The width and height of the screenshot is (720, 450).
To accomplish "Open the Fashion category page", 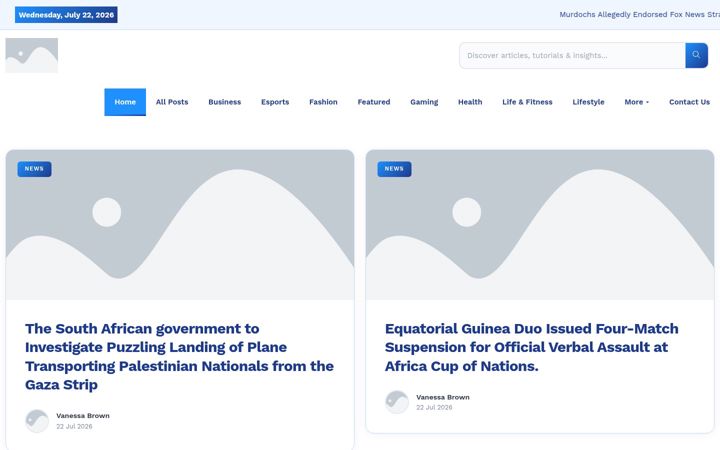I will tap(323, 102).
